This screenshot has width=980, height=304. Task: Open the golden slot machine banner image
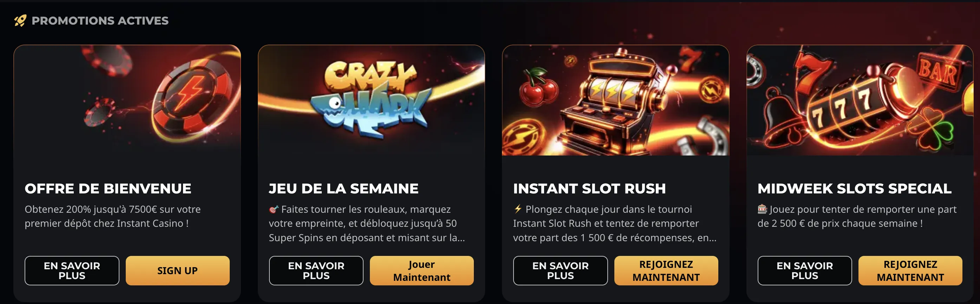615,100
